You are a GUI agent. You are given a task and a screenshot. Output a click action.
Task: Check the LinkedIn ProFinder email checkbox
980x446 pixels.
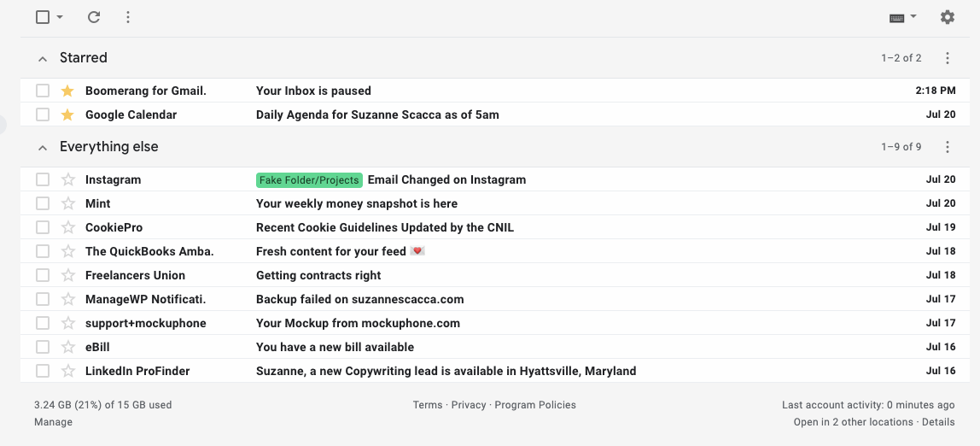[x=43, y=371]
